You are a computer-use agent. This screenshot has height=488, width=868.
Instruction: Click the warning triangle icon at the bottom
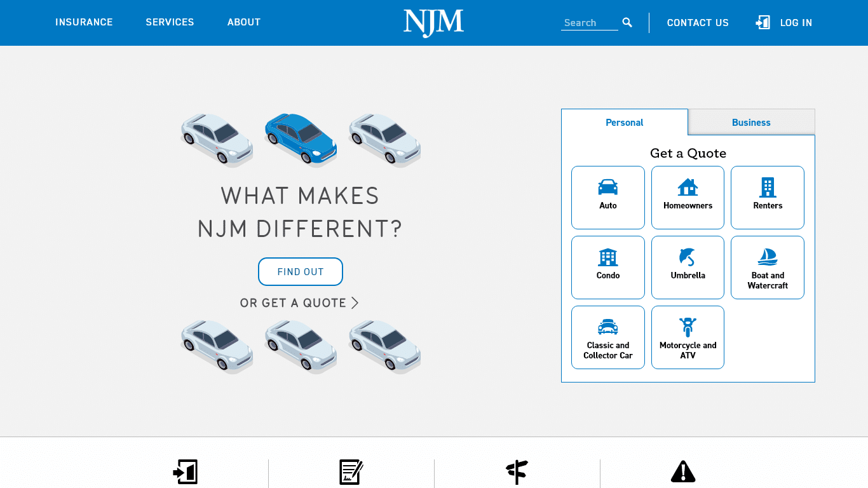[683, 472]
